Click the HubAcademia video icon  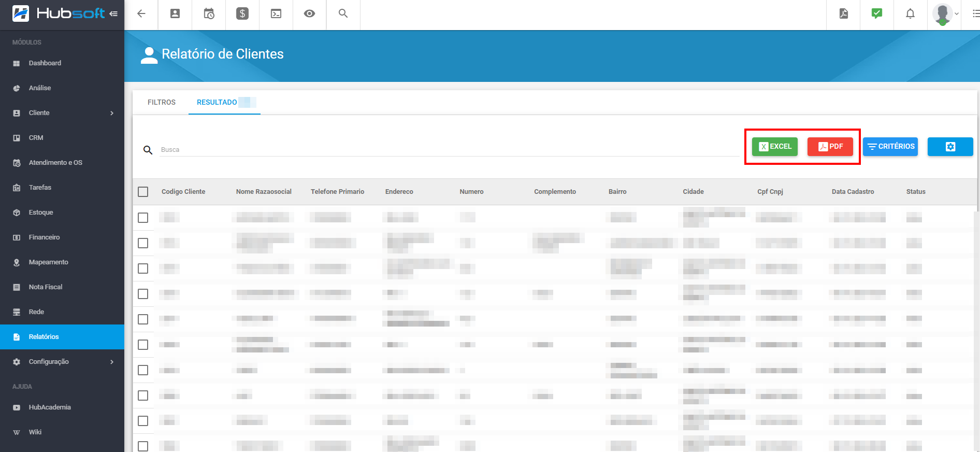17,407
